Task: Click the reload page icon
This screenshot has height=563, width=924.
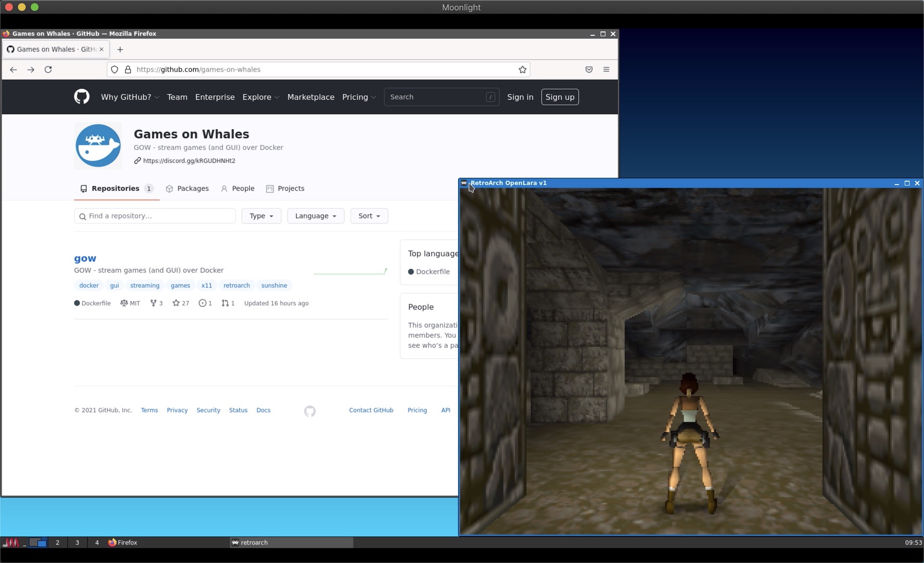Action: pyautogui.click(x=48, y=69)
